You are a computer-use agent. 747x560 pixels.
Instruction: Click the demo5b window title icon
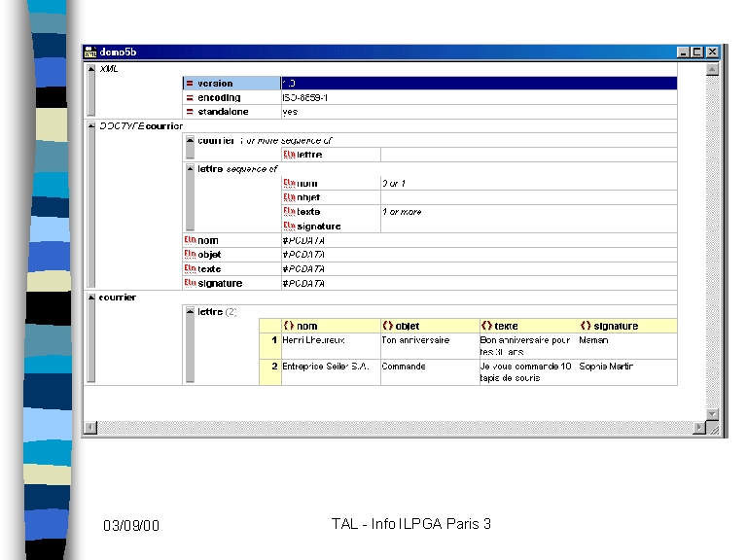point(90,52)
